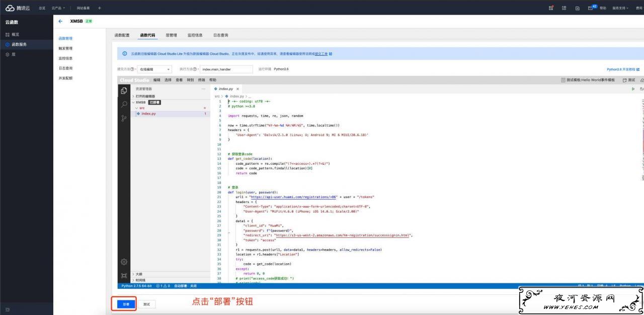Click the 执行方法 input index.main_handler
Image resolution: width=644 pixels, height=315 pixels.
[226, 69]
